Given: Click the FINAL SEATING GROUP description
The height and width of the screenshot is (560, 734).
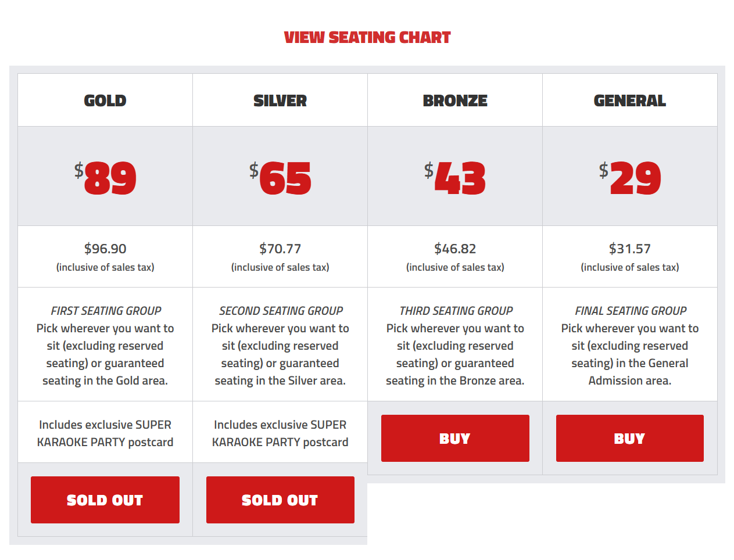Looking at the screenshot, I should click(x=630, y=346).
